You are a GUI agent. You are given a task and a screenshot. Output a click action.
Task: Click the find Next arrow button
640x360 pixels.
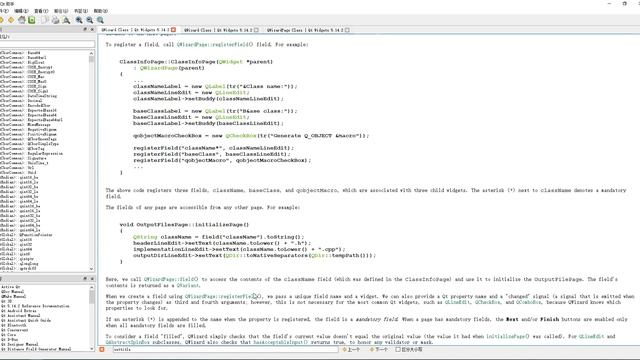[x=379, y=349]
